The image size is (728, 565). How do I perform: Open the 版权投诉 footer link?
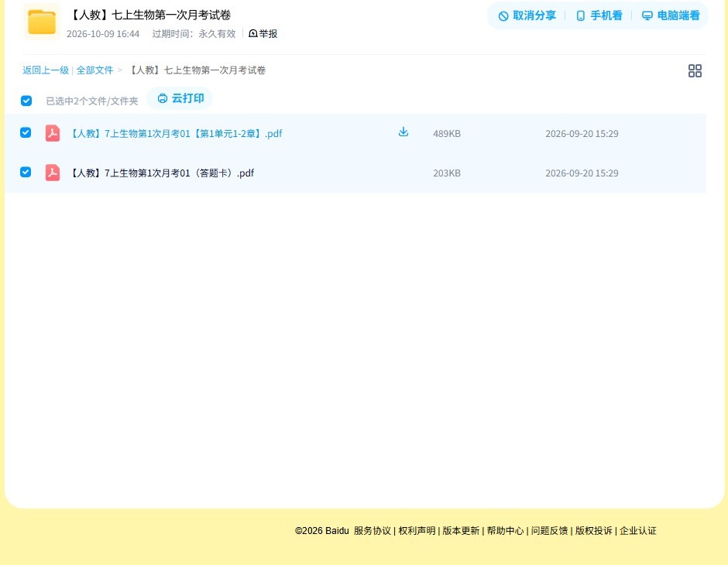click(593, 531)
